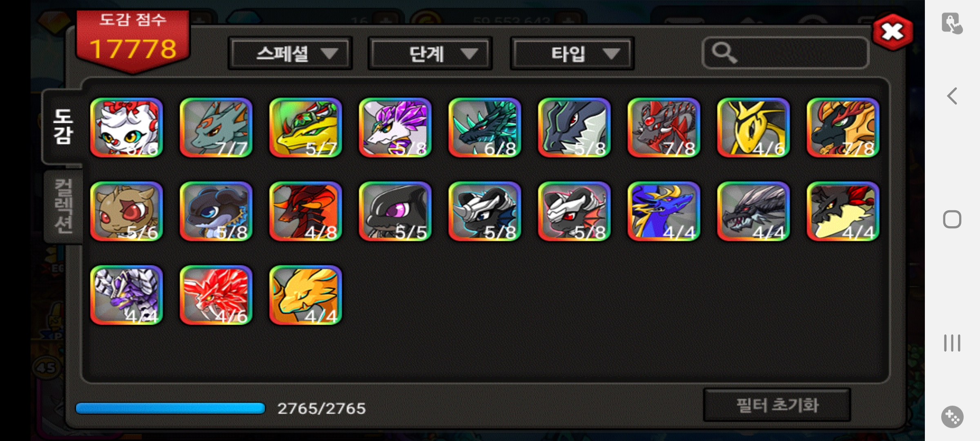Tap the Android back navigation arrow
The width and height of the screenshot is (980, 441).
pos(952,96)
